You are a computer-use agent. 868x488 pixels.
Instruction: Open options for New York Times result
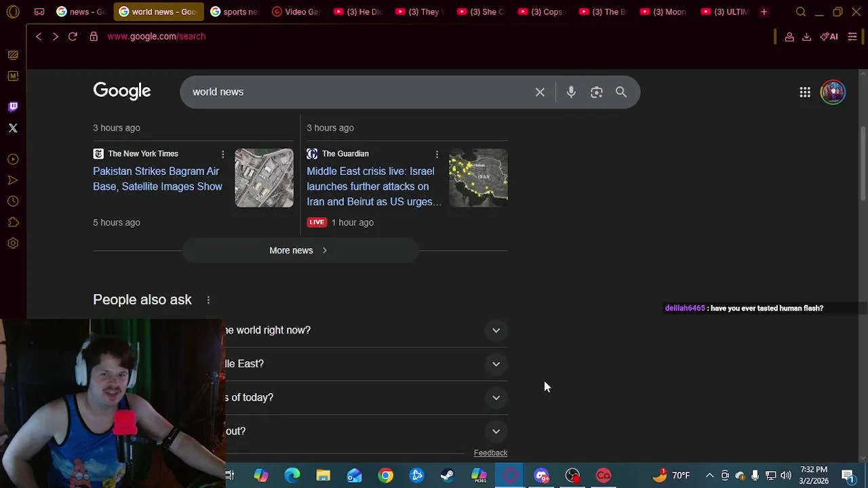(222, 155)
